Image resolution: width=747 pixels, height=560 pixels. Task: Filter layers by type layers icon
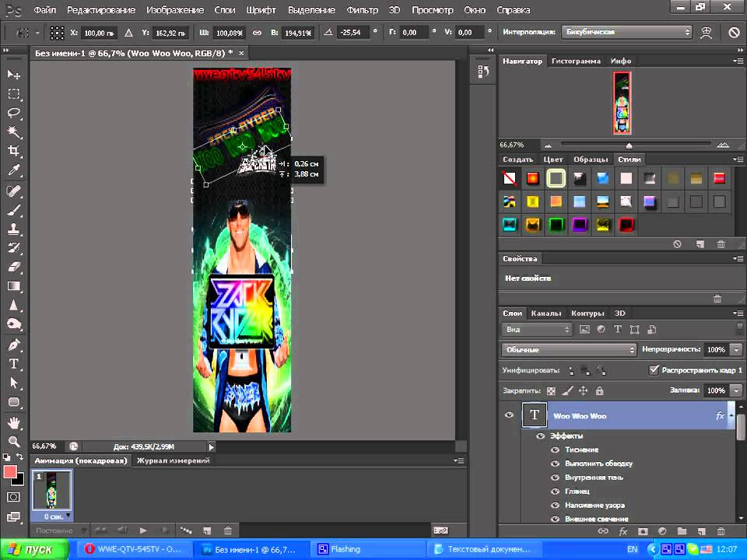click(617, 329)
